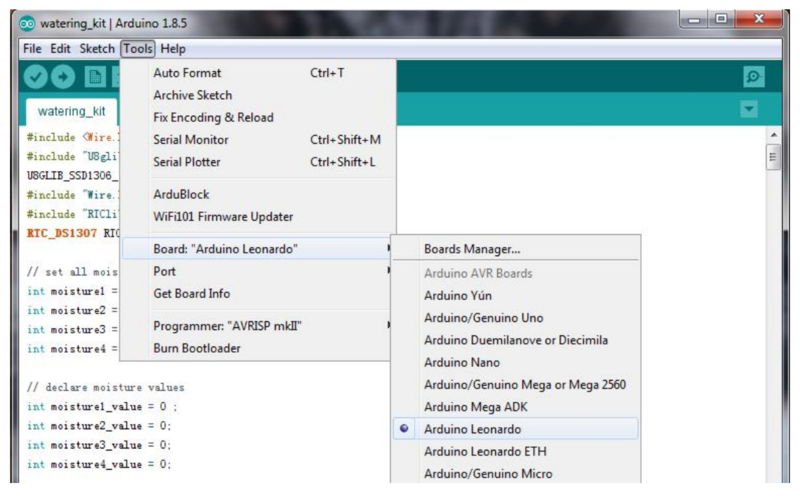Open WiFi101 Firmware Updater
Viewport: 800px width, 497px height.
tap(258, 217)
